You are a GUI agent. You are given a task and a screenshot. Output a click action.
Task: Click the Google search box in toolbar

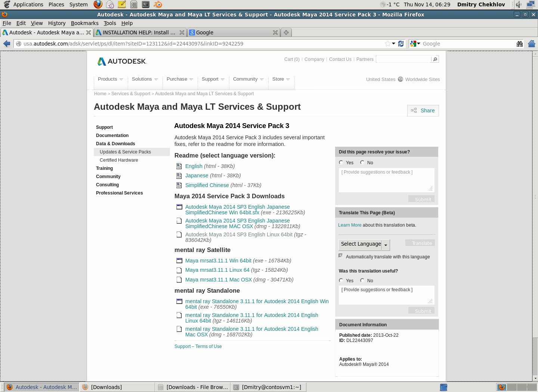coord(467,44)
